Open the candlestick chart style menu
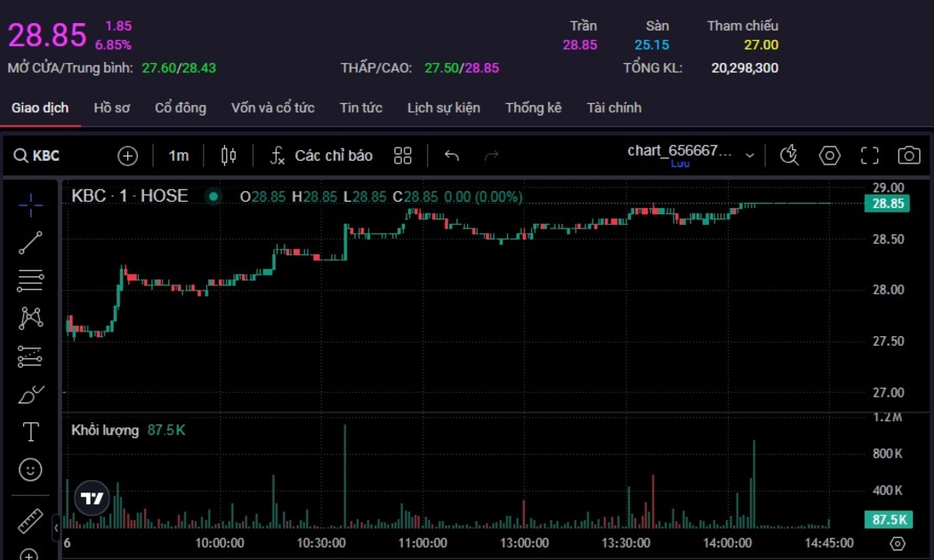This screenshot has width=934, height=560. click(229, 156)
